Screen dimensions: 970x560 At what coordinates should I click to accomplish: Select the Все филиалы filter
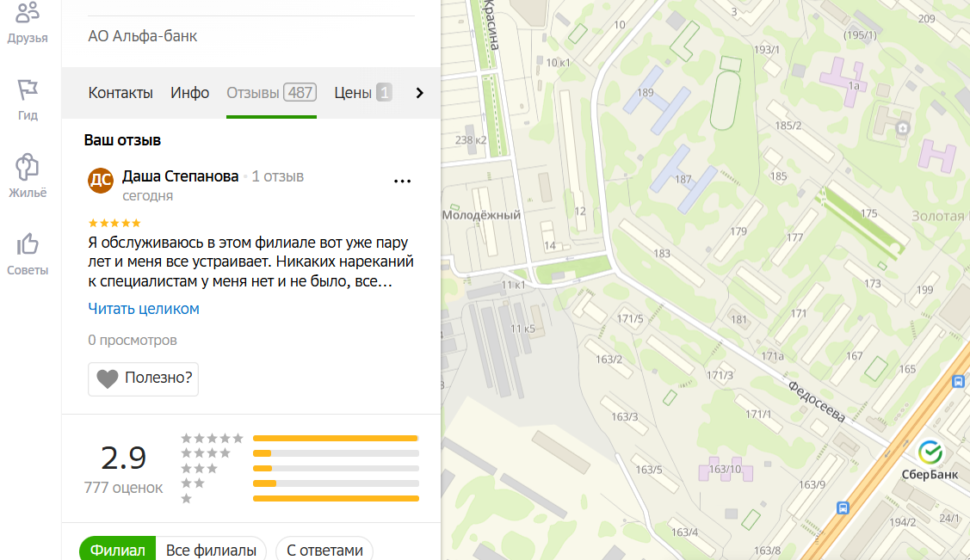[x=211, y=550]
